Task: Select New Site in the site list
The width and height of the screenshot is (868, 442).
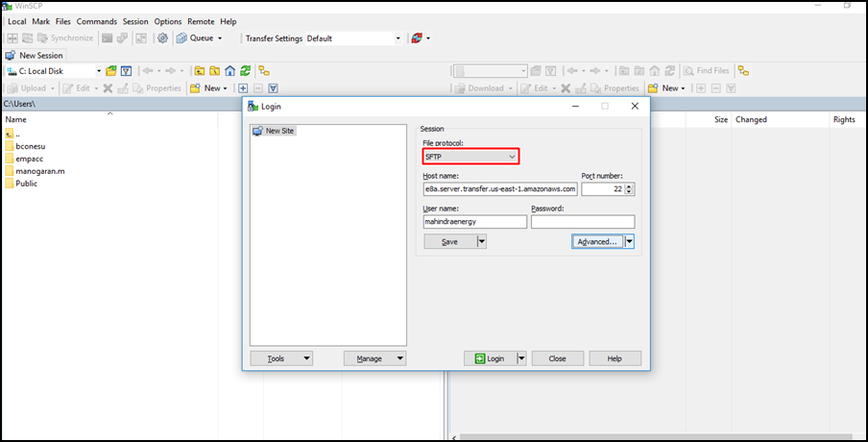Action: click(274, 131)
